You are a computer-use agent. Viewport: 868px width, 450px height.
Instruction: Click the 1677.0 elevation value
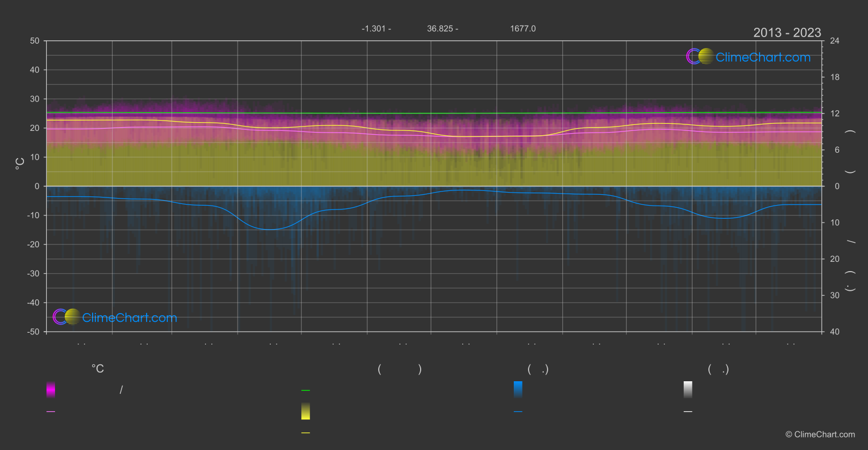[x=523, y=28]
